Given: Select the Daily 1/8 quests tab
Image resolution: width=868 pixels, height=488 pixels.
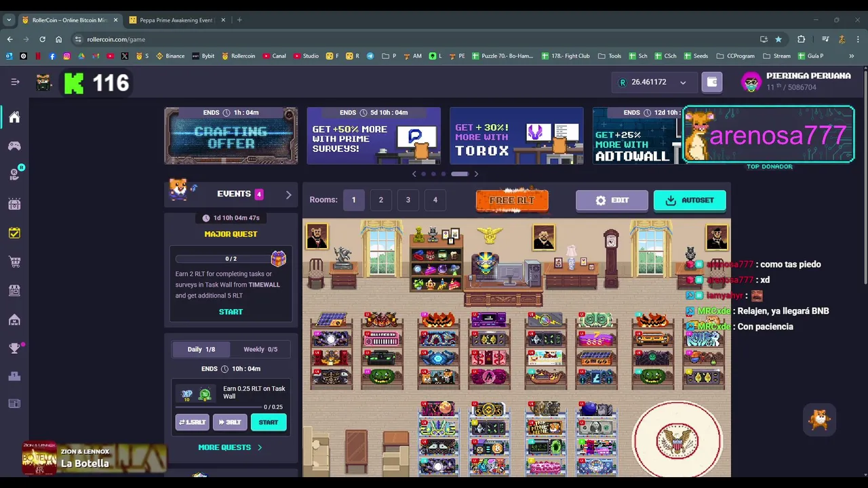Looking at the screenshot, I should 201,349.
